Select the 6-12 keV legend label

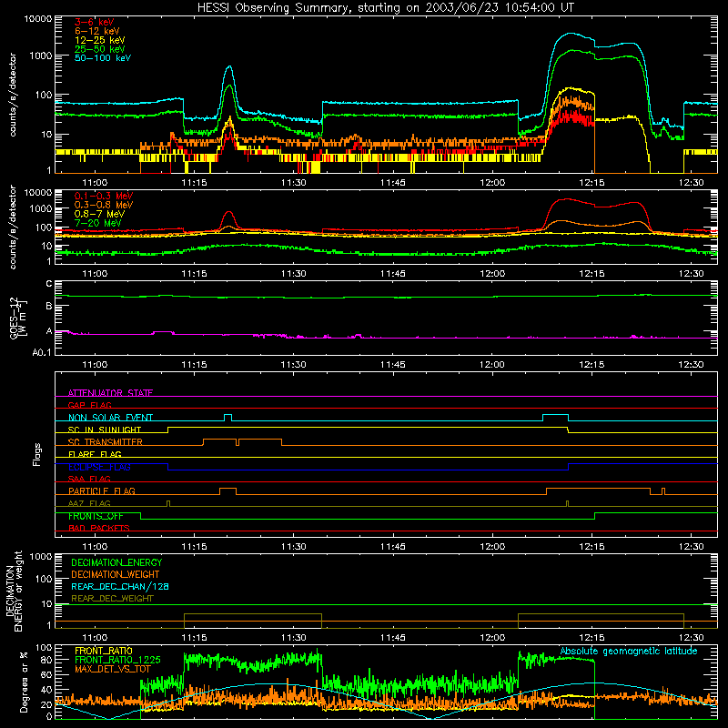pos(97,31)
